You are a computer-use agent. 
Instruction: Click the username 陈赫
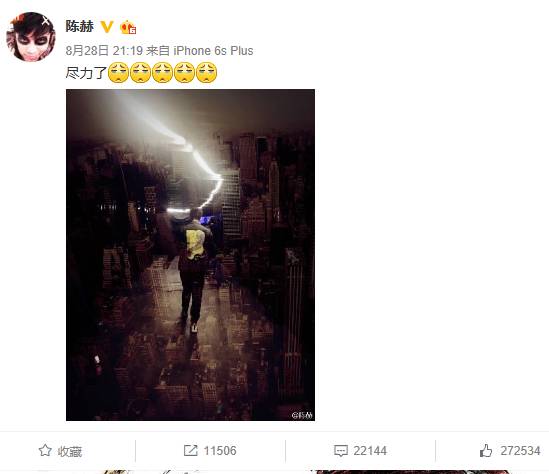80,26
